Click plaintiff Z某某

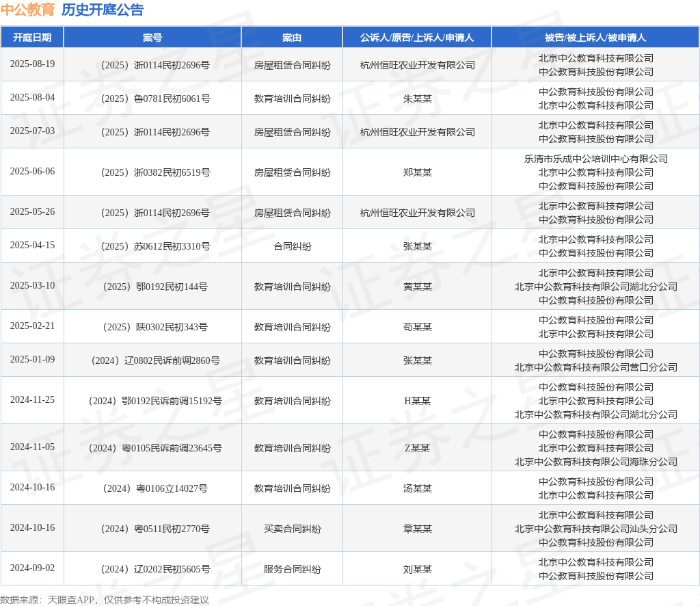pyautogui.click(x=418, y=448)
